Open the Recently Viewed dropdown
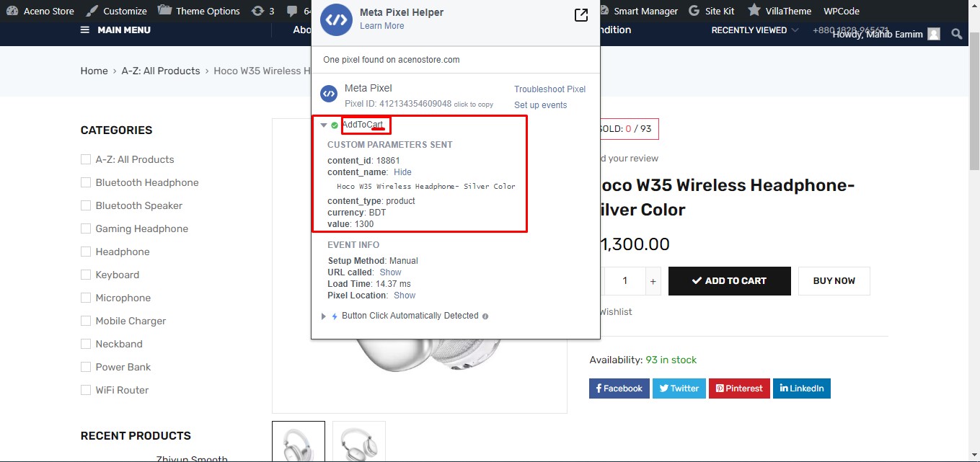Viewport: 980px width, 462px height. pos(754,30)
